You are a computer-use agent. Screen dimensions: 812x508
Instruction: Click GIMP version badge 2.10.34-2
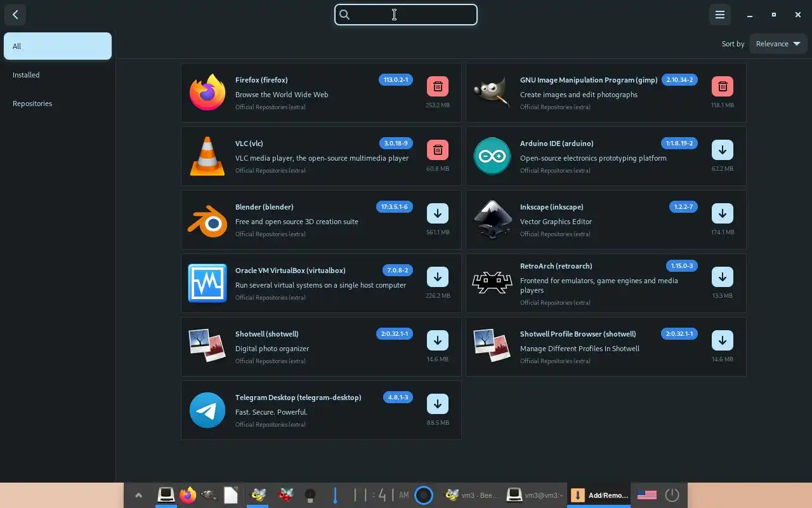pos(679,80)
